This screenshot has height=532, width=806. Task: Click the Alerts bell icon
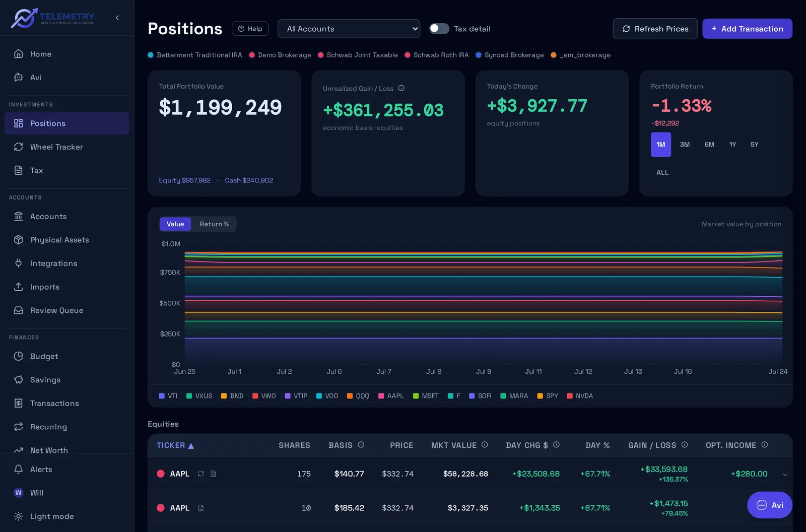(19, 469)
